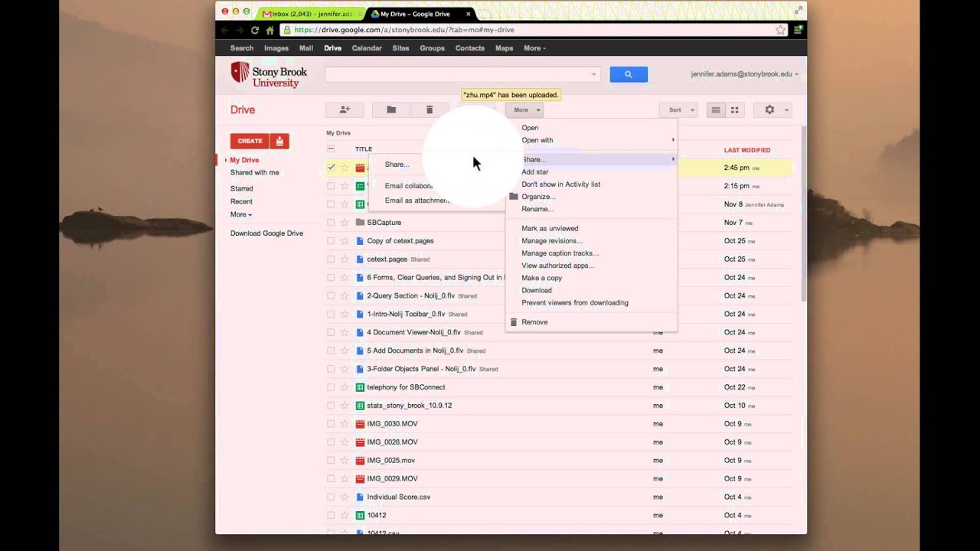Click the browser home icon
The width and height of the screenshot is (980, 551).
[x=269, y=30]
